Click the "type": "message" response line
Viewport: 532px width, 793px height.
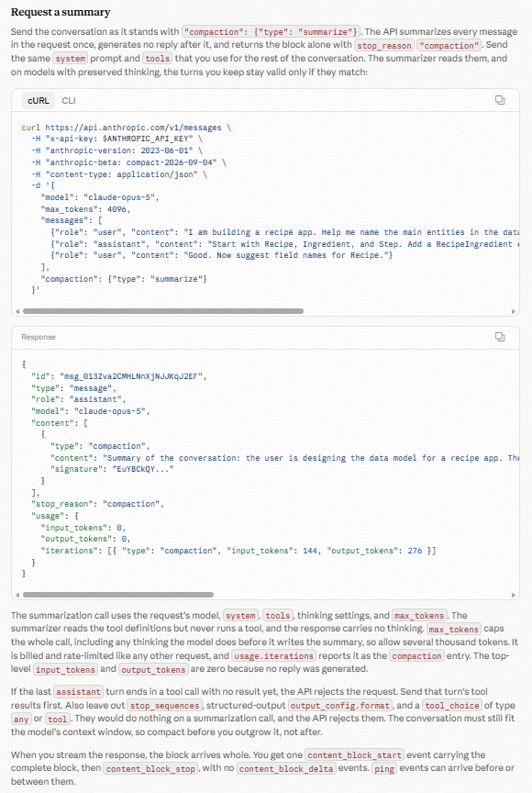click(73, 388)
